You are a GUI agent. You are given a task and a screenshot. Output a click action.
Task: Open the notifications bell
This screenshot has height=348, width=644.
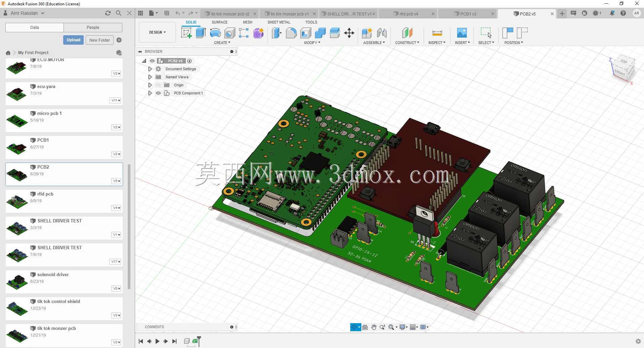pyautogui.click(x=612, y=13)
